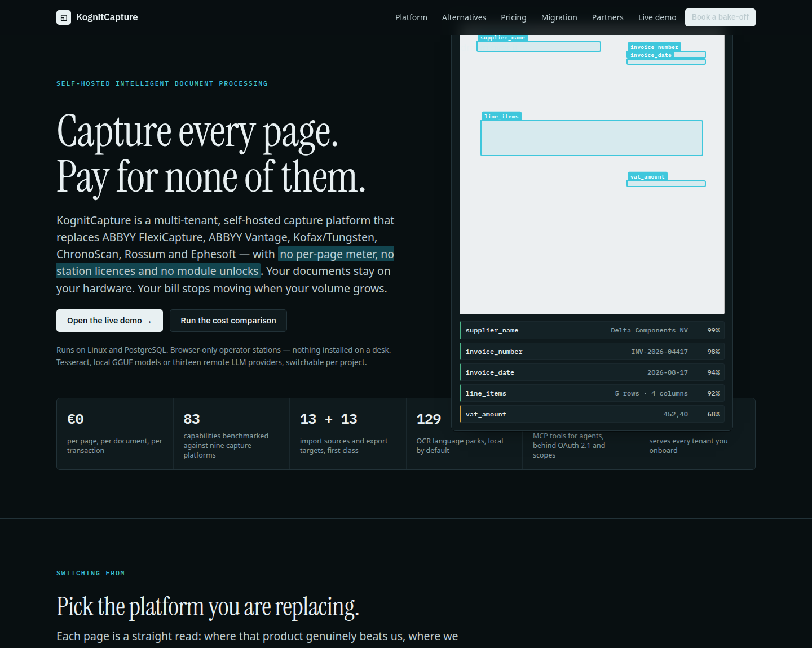Click the INV-2026-04417 value
The width and height of the screenshot is (812, 648).
coord(659,352)
